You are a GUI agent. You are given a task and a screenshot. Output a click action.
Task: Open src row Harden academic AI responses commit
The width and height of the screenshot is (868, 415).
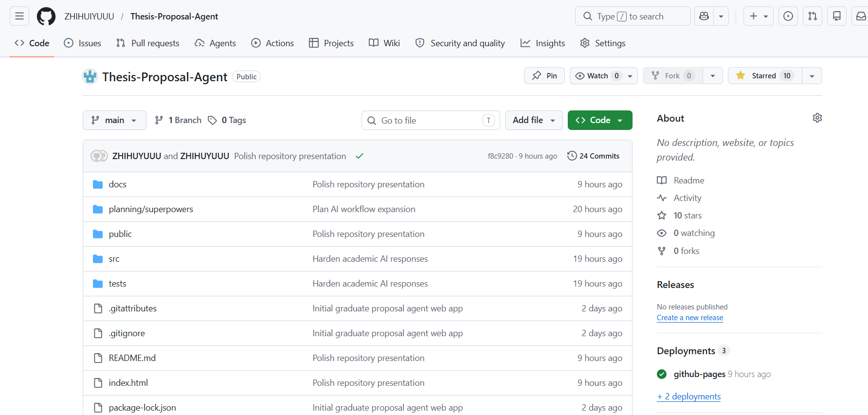(370, 259)
